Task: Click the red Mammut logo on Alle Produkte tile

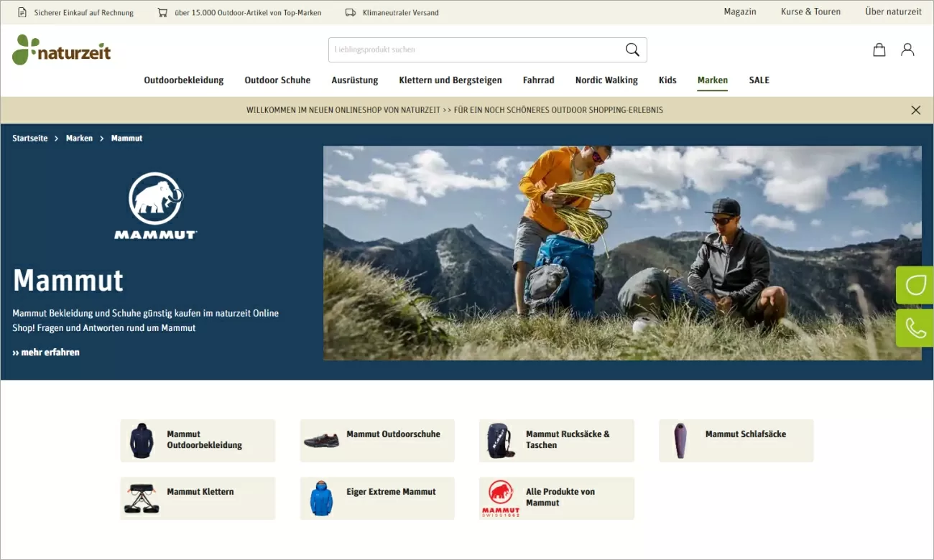Action: click(499, 498)
